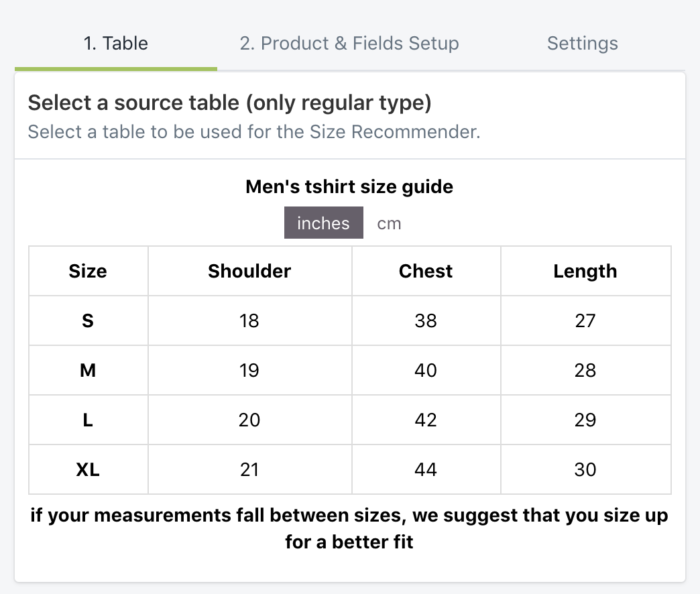This screenshot has height=594, width=700.
Task: Click the Size column header
Action: [x=88, y=271]
